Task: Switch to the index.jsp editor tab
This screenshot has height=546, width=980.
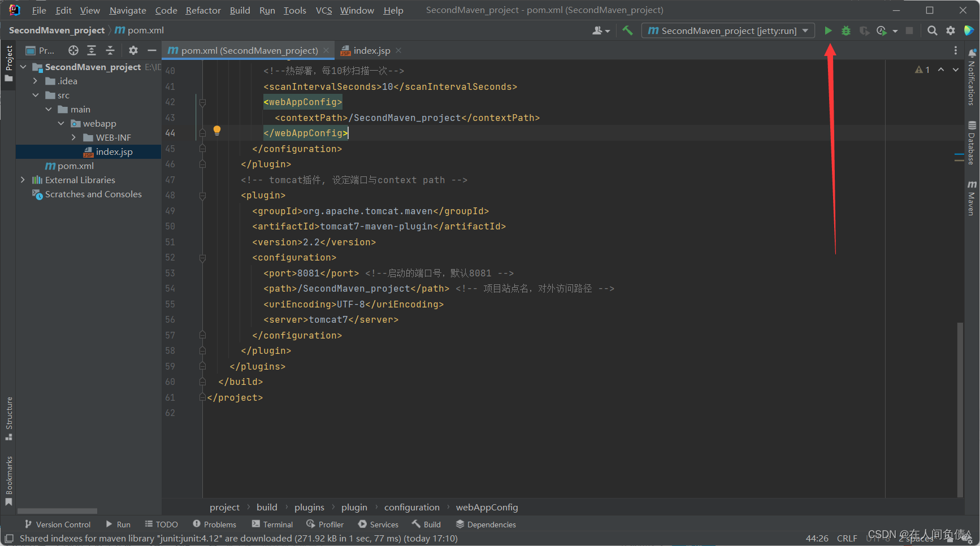Action: tap(371, 50)
